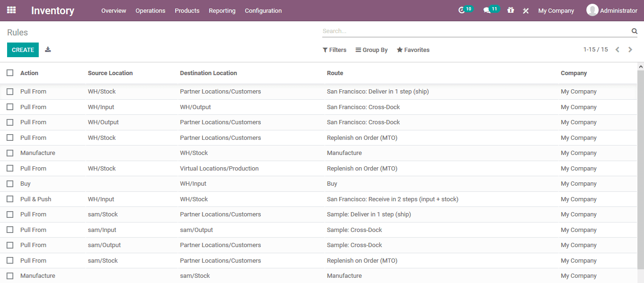
Task: Open route San Francisco: Cross-Dock
Action: point(363,107)
